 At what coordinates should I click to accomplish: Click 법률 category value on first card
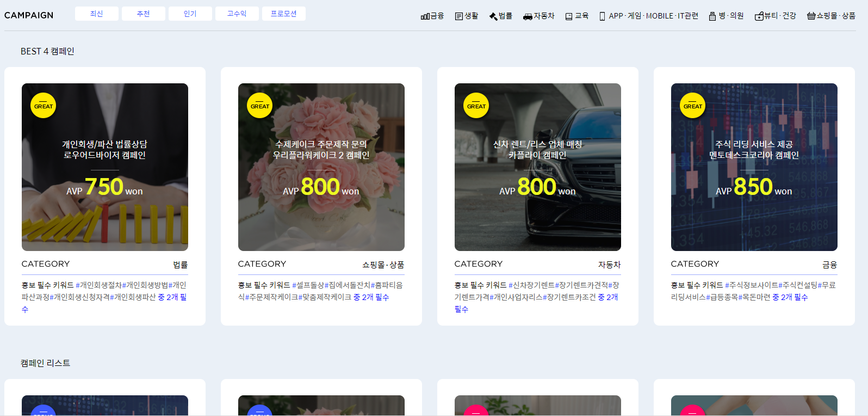point(181,265)
